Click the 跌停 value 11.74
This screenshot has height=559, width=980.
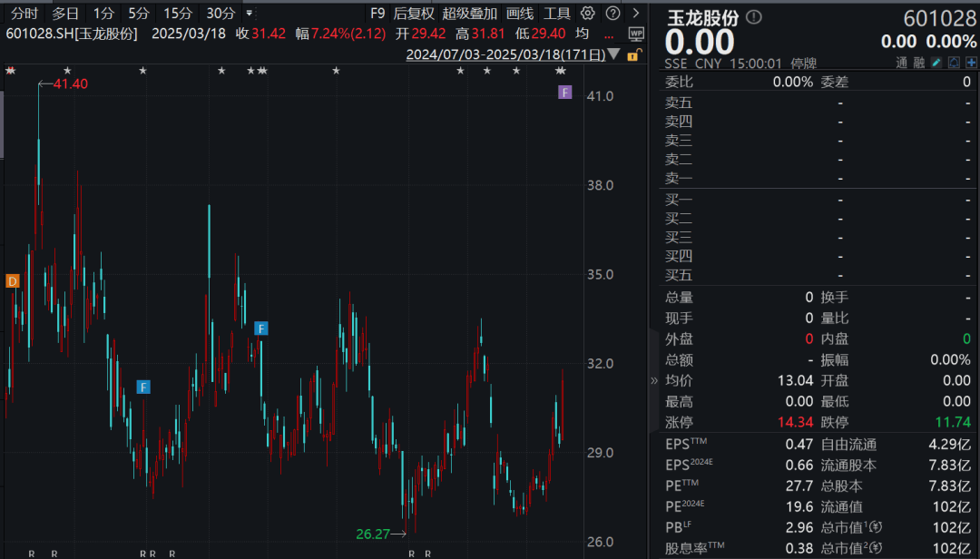coord(953,422)
